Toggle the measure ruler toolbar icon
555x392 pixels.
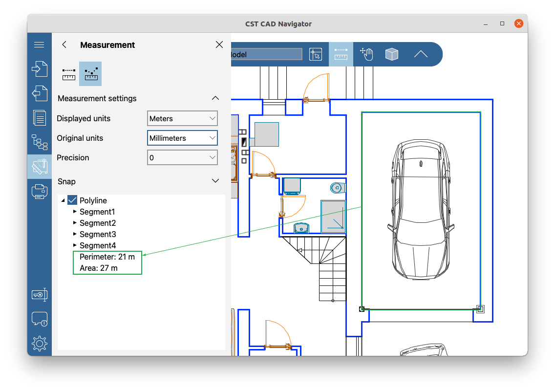point(341,54)
